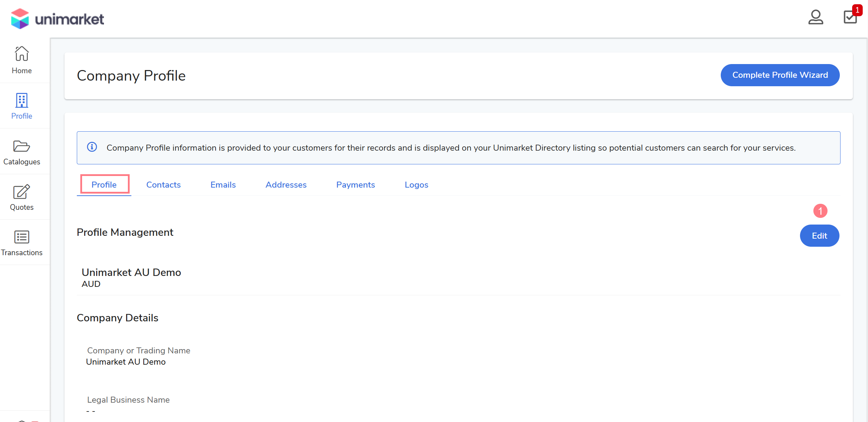Click the info icon in banner
Image resolution: width=868 pixels, height=422 pixels.
(92, 147)
